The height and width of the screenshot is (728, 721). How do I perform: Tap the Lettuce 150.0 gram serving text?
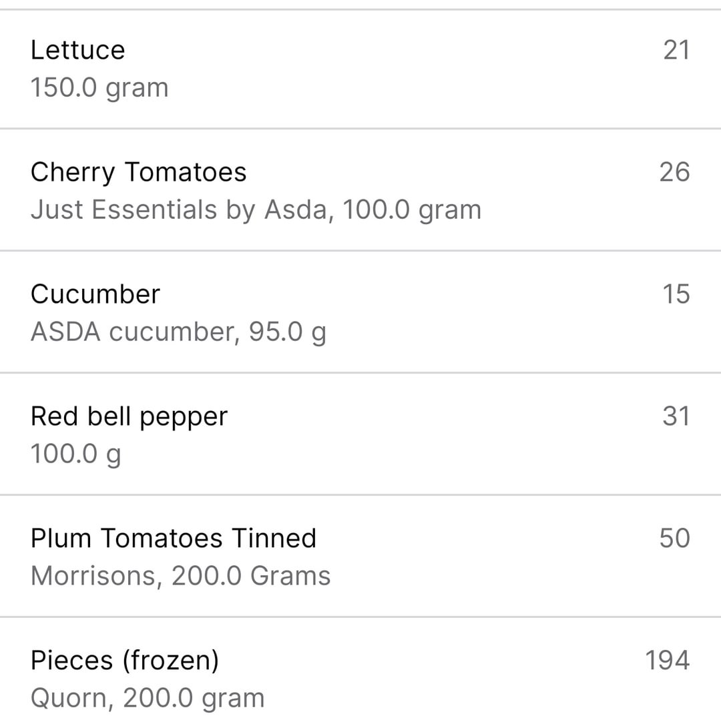[x=99, y=88]
